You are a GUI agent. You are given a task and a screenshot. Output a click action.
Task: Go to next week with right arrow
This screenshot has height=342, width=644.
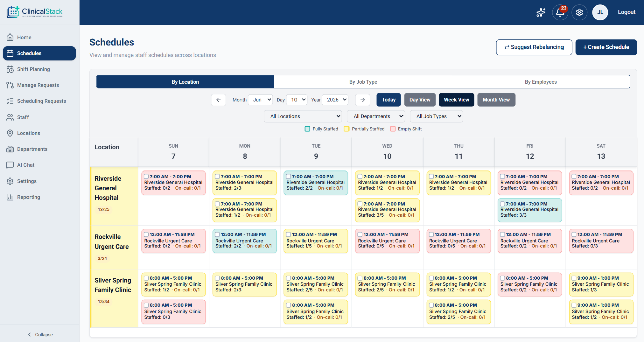click(x=362, y=100)
